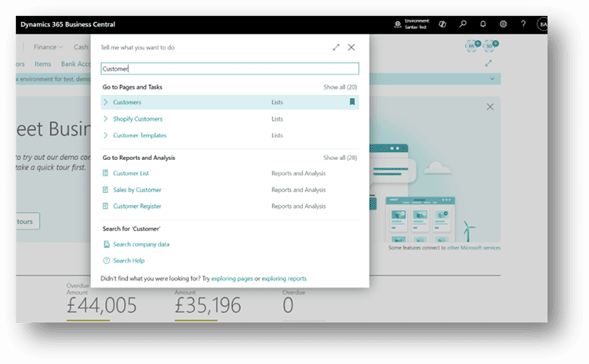Image resolution: width=589 pixels, height=364 pixels.
Task: Click the bookmark icon on Customers row
Action: point(352,102)
